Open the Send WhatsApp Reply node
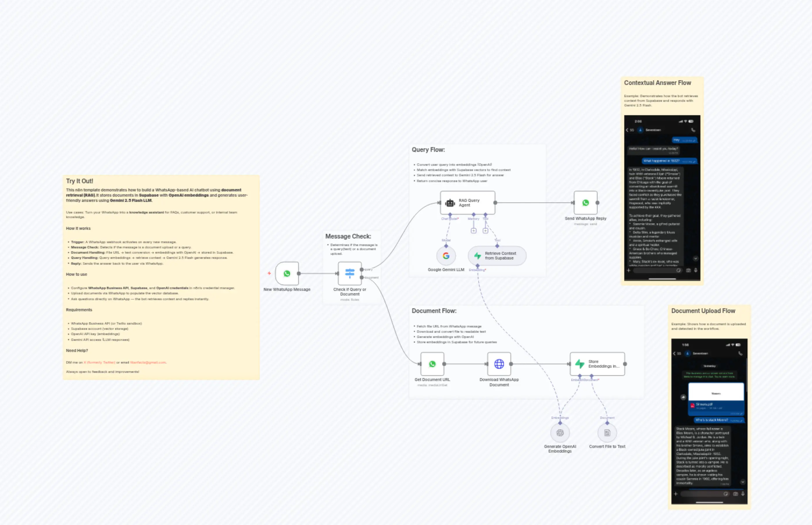Viewport: 812px width, 525px height. [x=585, y=203]
